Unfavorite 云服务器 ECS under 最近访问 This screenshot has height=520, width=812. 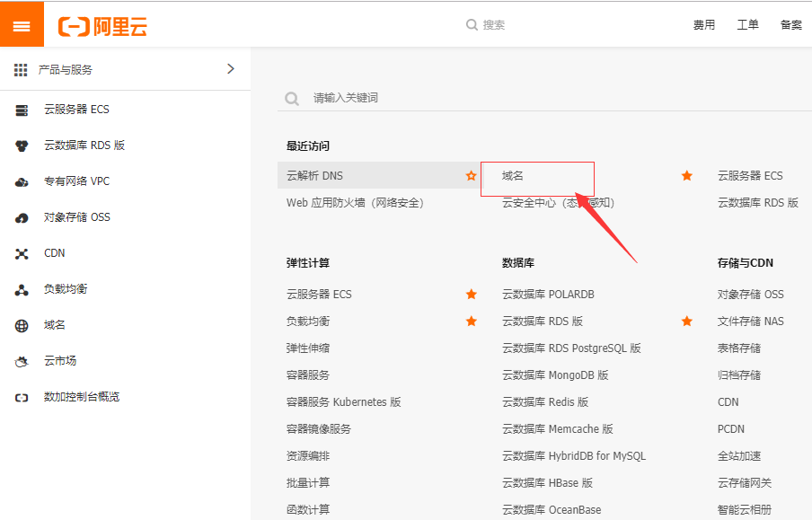pyautogui.click(x=687, y=176)
